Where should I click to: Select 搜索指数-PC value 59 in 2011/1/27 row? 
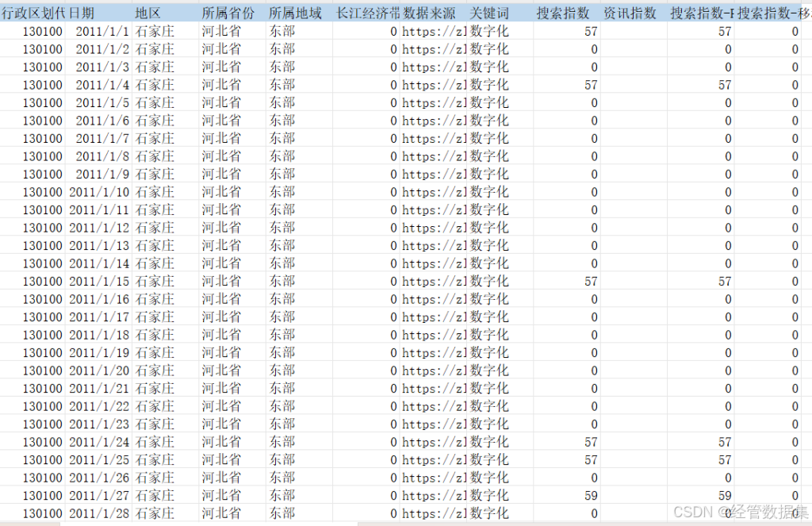tap(701, 496)
